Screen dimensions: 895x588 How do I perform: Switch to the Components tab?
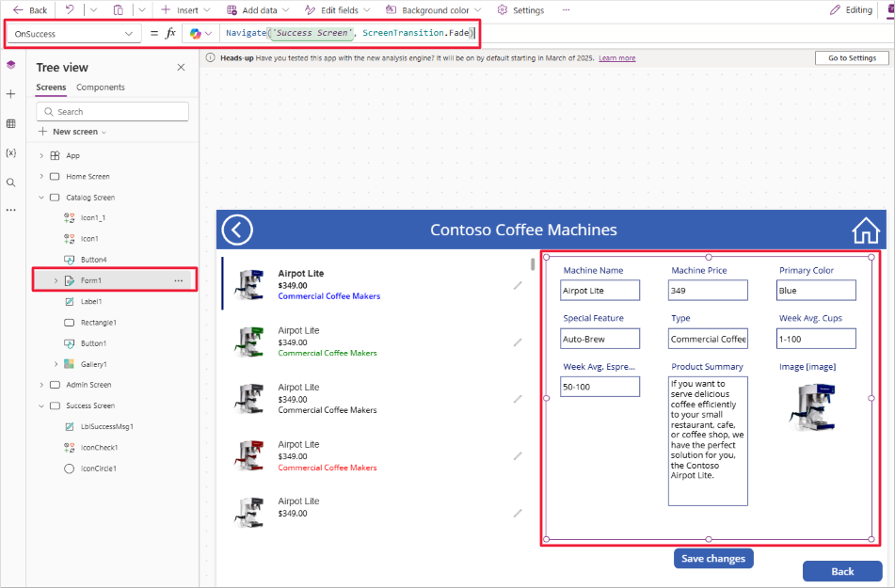[x=100, y=87]
